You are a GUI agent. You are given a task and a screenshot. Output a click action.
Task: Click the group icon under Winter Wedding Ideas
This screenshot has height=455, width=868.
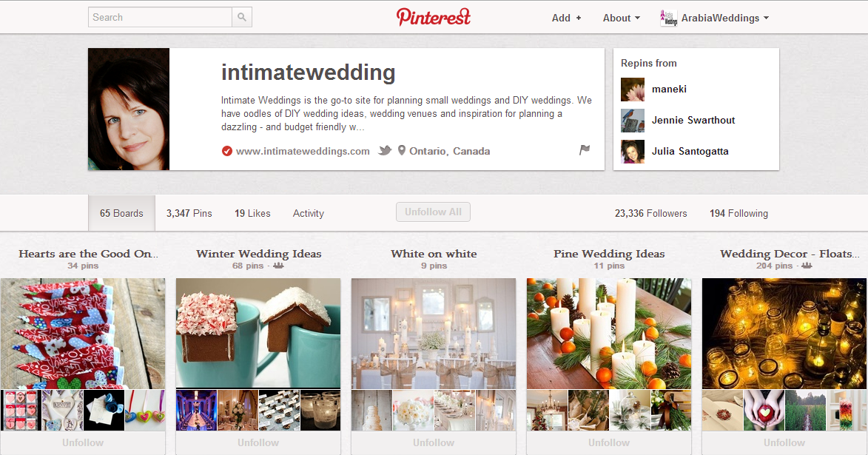coord(278,266)
